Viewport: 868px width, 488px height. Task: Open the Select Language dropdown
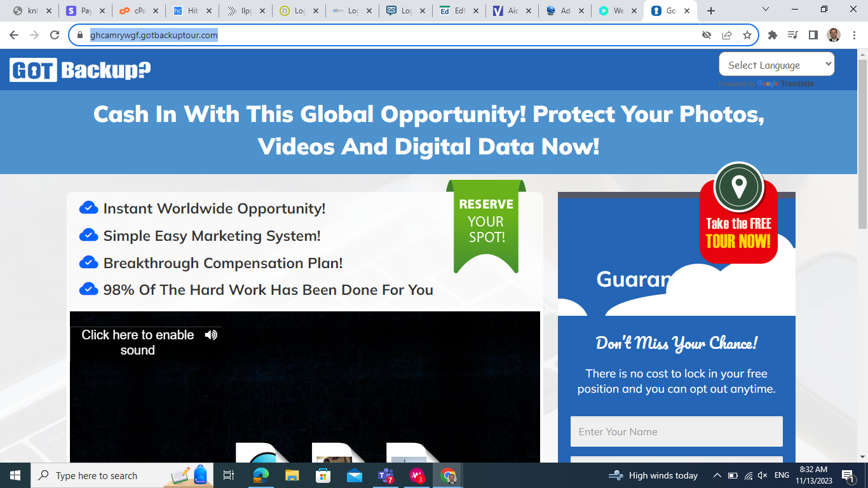tap(776, 64)
